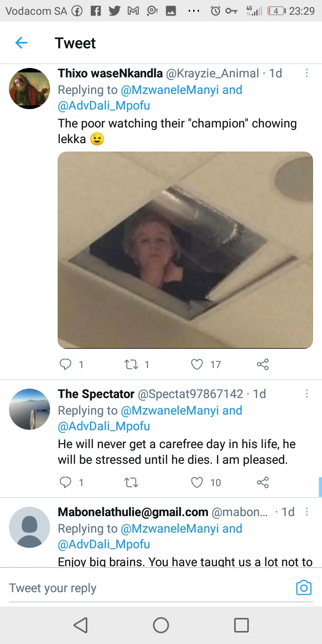
Task: View Thixo waseNkandla's profile picture
Action: [30, 89]
